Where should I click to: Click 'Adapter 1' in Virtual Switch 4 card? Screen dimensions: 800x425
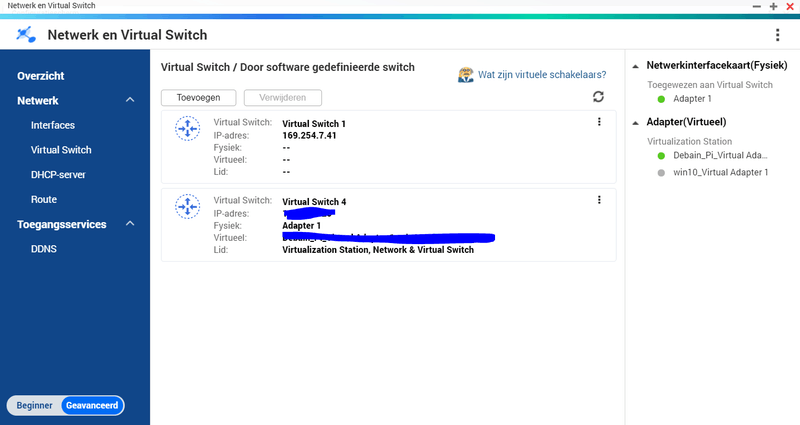click(x=302, y=226)
